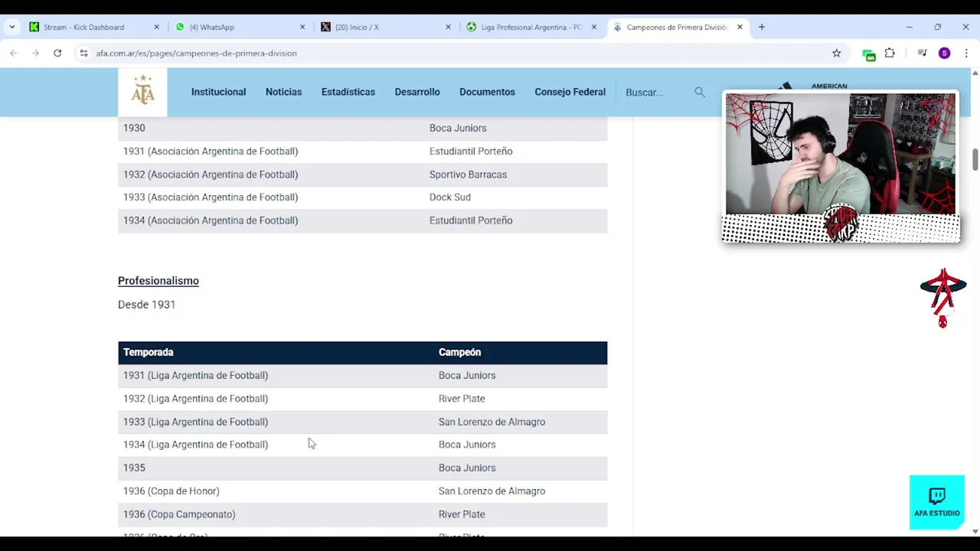Click the 1930 season cell

tap(134, 128)
